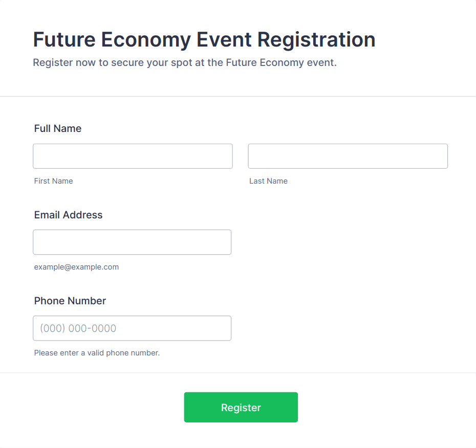Click the Full Name field label
Image resolution: width=476 pixels, height=448 pixels.
pos(58,128)
